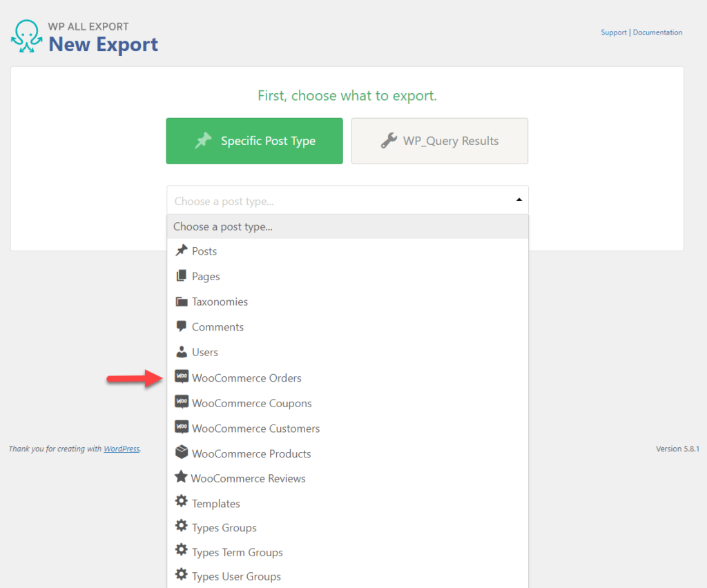Click the speech bubble icon beside Comments
Viewport: 707px width, 588px height.
click(x=182, y=326)
